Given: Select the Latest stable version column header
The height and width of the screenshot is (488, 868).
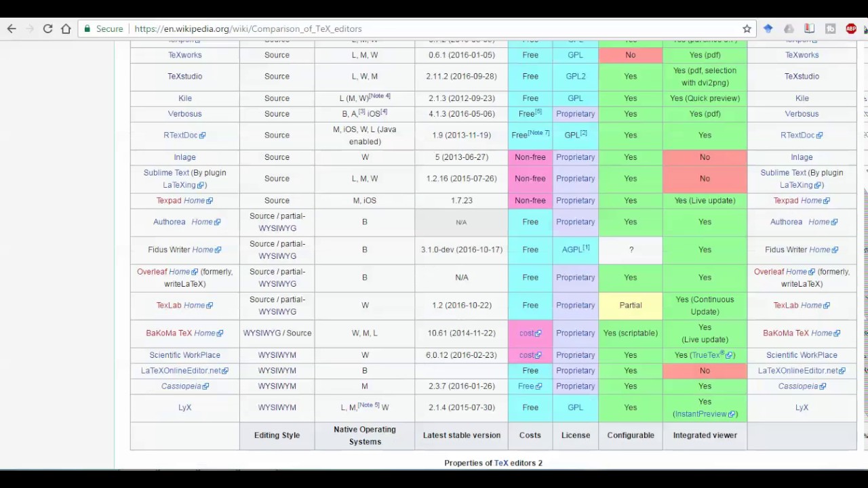Looking at the screenshot, I should pyautogui.click(x=461, y=435).
